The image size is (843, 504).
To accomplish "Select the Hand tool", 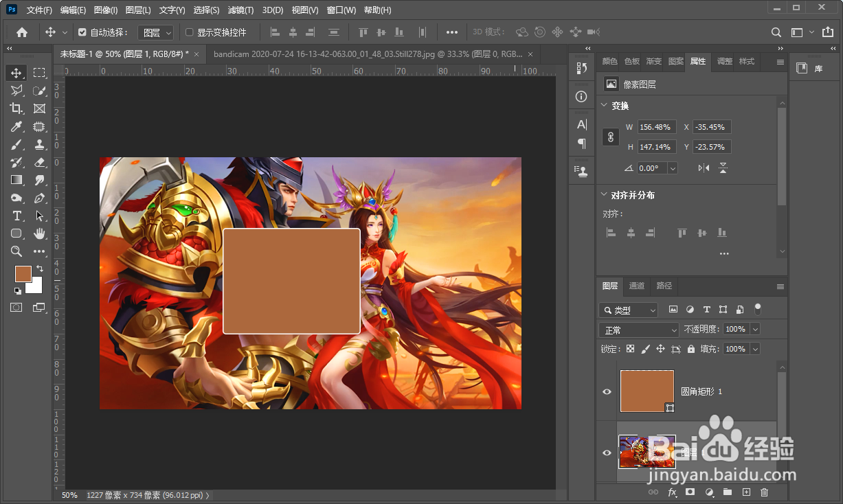I will 39,233.
